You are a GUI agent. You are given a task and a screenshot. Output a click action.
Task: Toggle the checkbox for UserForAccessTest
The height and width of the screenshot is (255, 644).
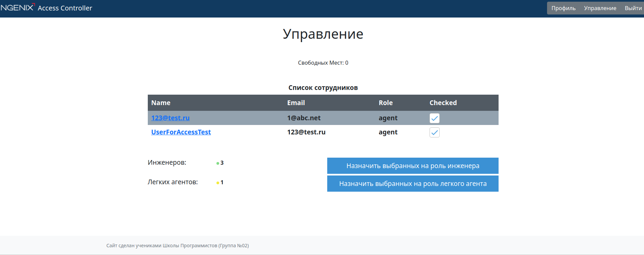pyautogui.click(x=434, y=132)
